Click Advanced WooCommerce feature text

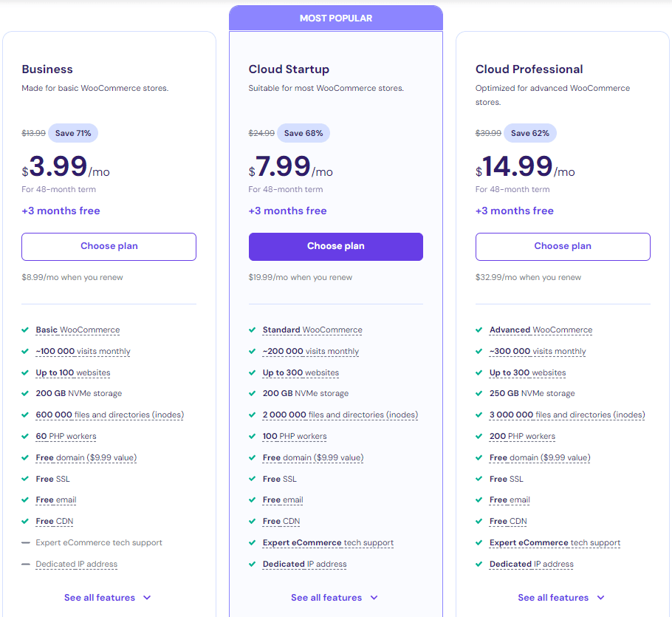[541, 330]
